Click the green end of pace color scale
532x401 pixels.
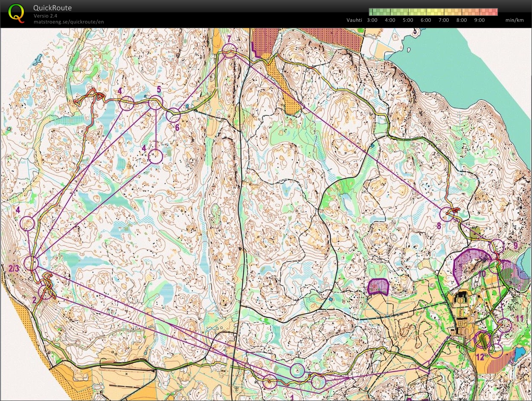click(372, 11)
